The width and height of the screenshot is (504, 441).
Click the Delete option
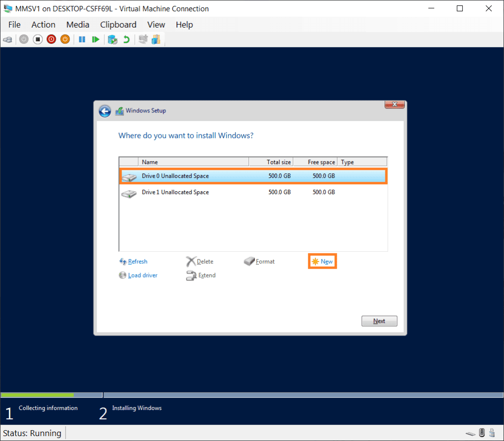pyautogui.click(x=200, y=262)
